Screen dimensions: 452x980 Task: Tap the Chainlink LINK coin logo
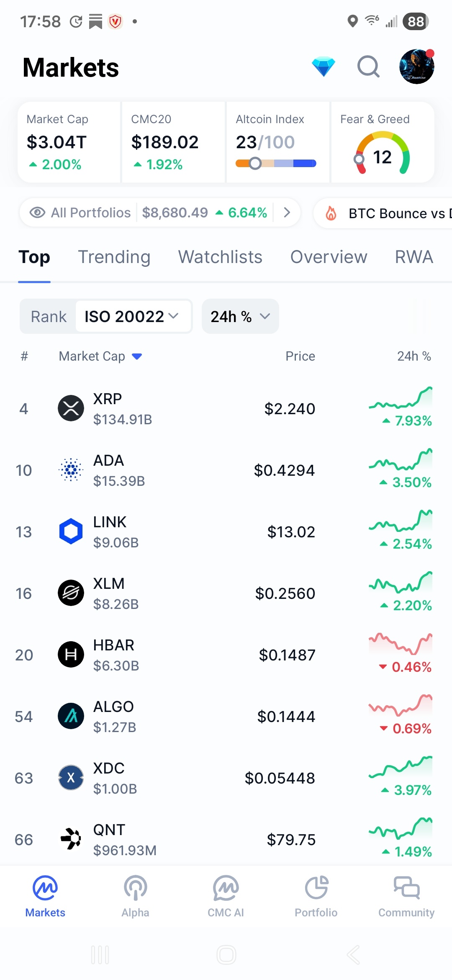click(x=71, y=531)
